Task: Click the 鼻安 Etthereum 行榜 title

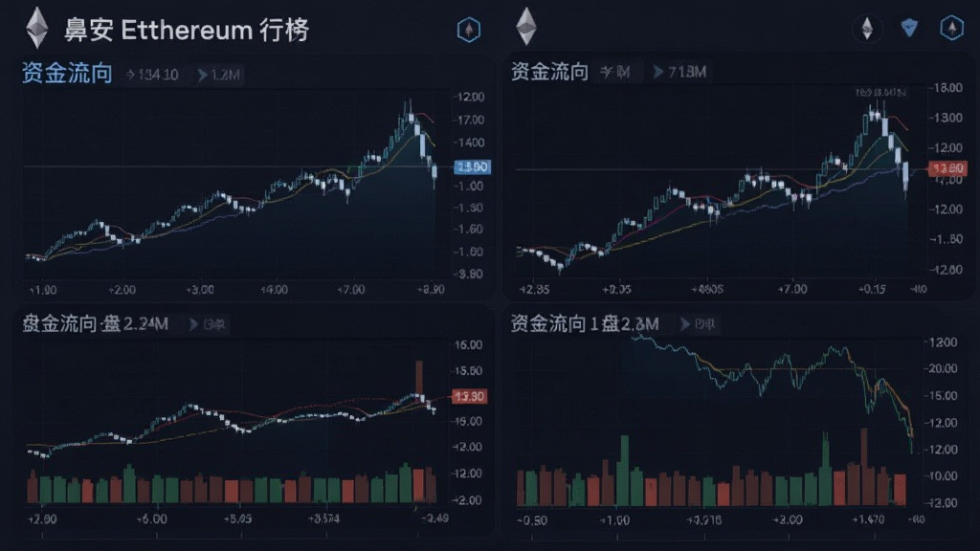Action: click(187, 30)
